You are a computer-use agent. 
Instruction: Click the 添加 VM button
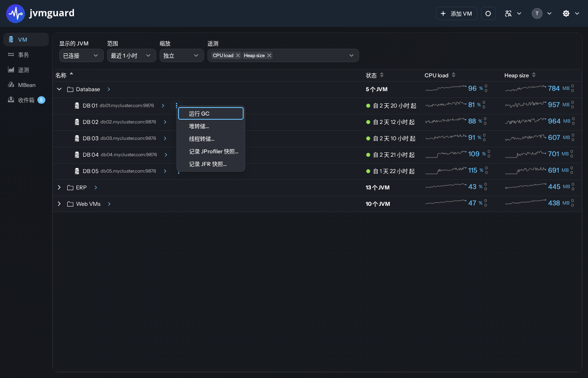coord(457,13)
